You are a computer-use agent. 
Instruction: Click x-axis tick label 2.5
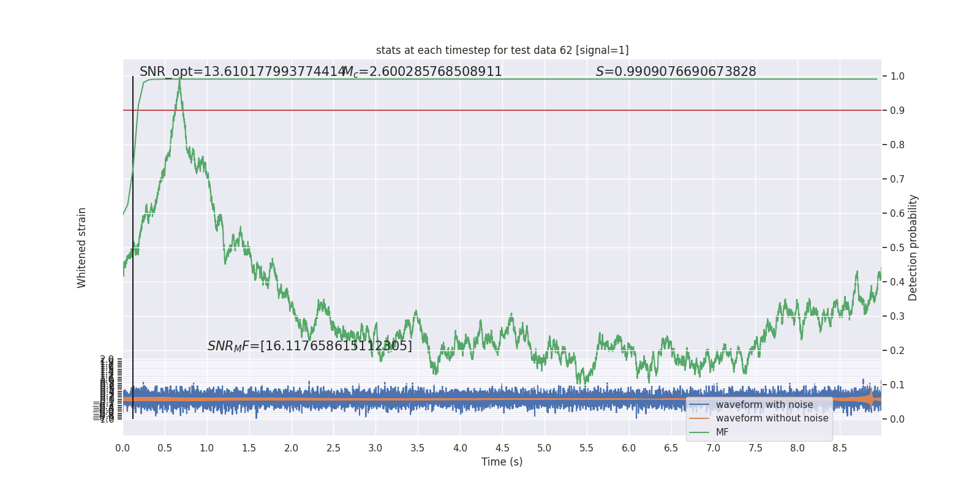(333, 448)
